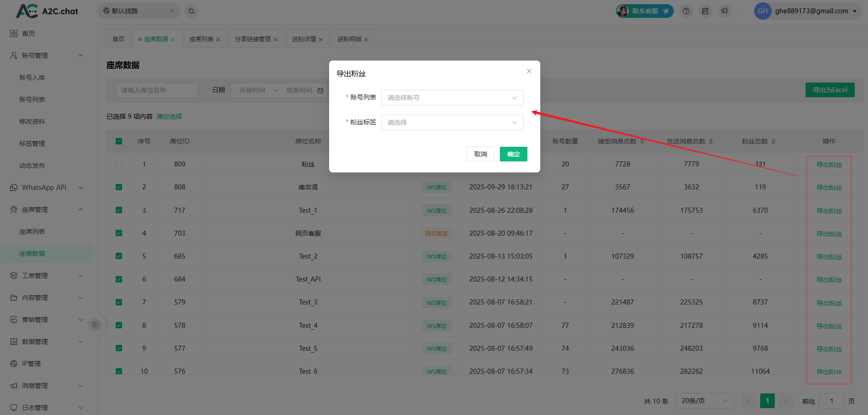The width and height of the screenshot is (868, 415).
Task: Switch to the 分享链接管理 tab
Action: [x=252, y=39]
